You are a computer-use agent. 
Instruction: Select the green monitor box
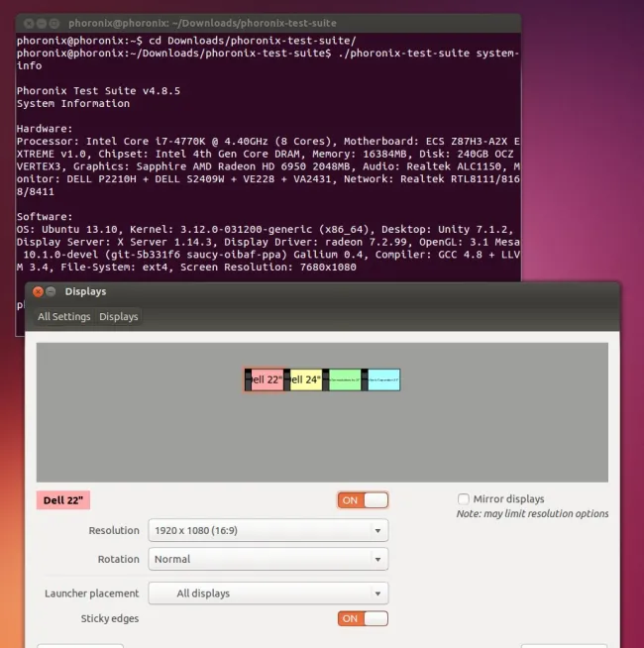pyautogui.click(x=342, y=379)
